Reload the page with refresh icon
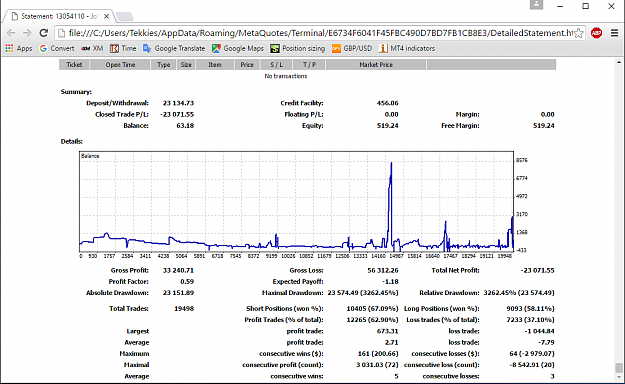Image resolution: width=625 pixels, height=384 pixels. (43, 33)
